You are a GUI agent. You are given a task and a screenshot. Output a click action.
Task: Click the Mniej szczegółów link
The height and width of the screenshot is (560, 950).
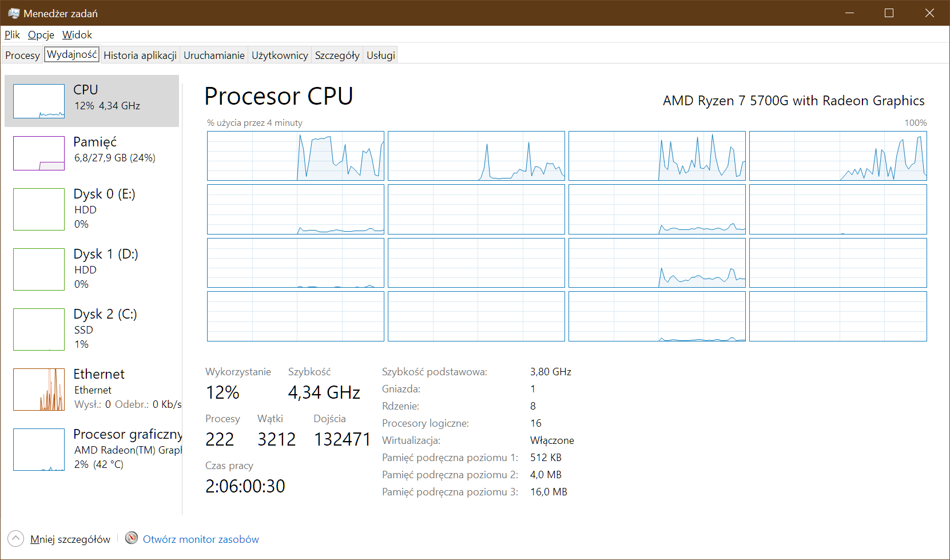pyautogui.click(x=70, y=539)
